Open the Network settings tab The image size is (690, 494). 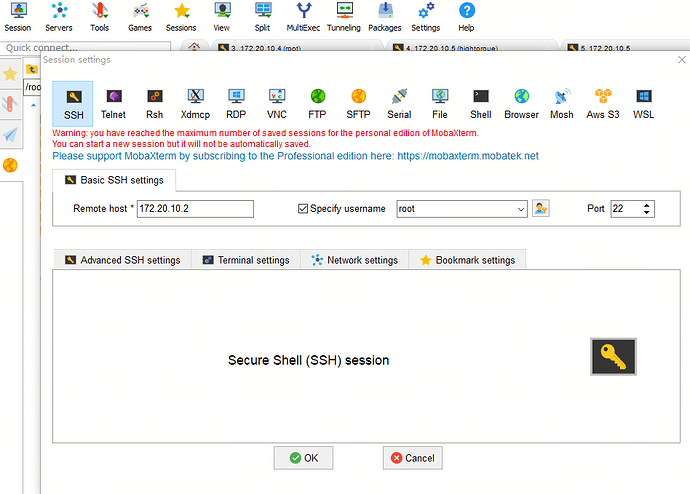[x=354, y=260]
